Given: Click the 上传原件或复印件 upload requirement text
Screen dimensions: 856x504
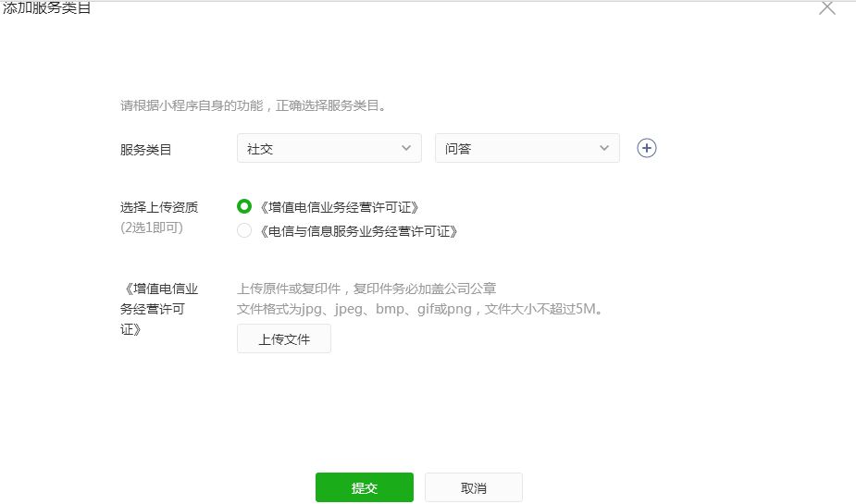Looking at the screenshot, I should (366, 289).
